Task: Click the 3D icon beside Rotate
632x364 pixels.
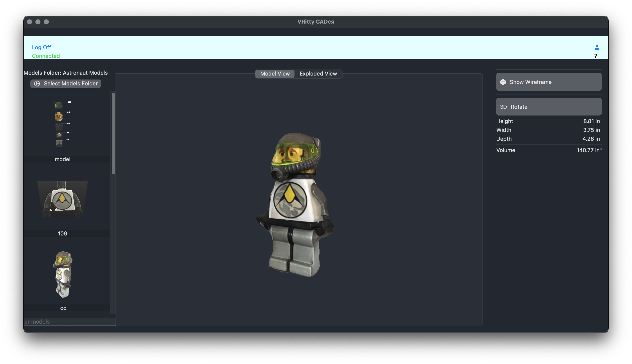Action: pos(503,107)
